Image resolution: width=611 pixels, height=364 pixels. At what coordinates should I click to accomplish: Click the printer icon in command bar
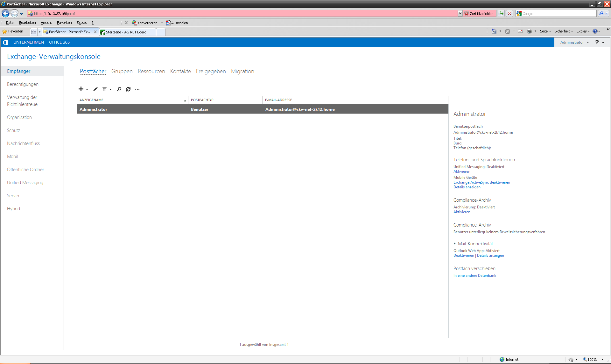(x=529, y=31)
